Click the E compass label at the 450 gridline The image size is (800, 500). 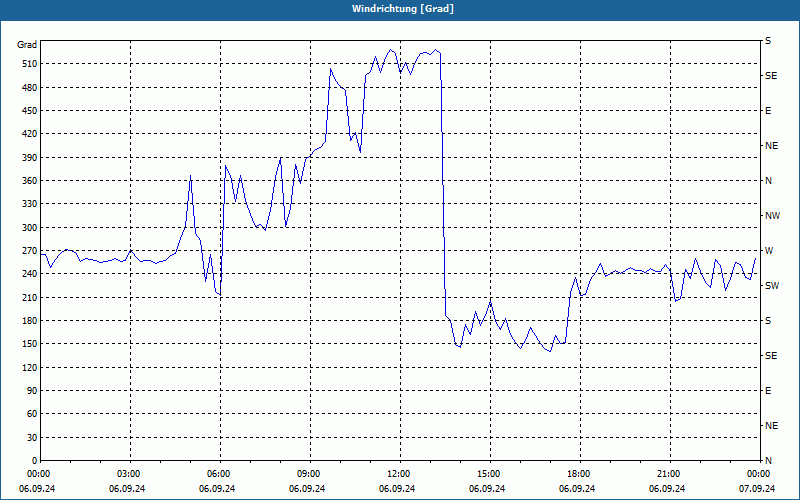point(768,111)
